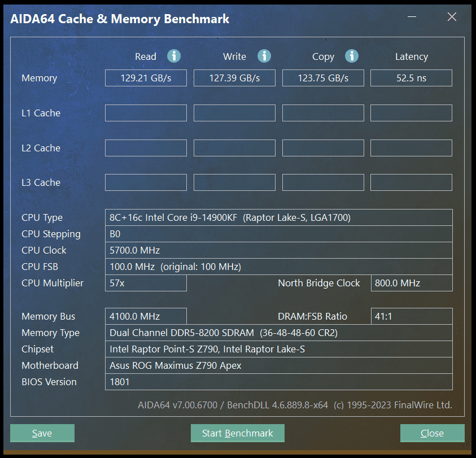Screen dimensions: 476x458
Task: Click the North Bridge Clock label
Action: 319,283
